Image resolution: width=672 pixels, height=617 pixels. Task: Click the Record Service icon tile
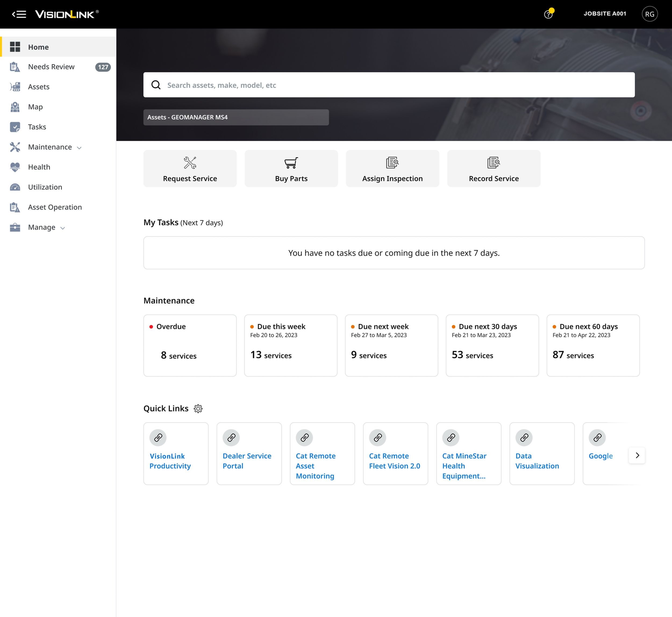494,169
